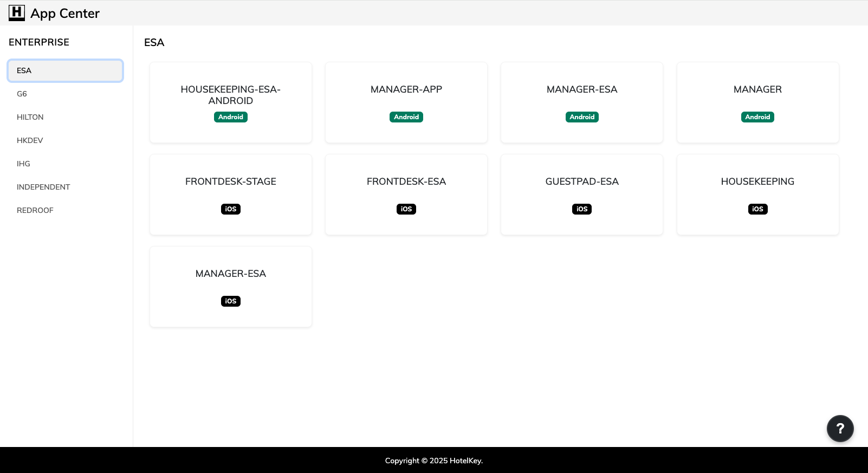Choose IHG in the sidebar
Image resolution: width=868 pixels, height=473 pixels.
pyautogui.click(x=23, y=164)
